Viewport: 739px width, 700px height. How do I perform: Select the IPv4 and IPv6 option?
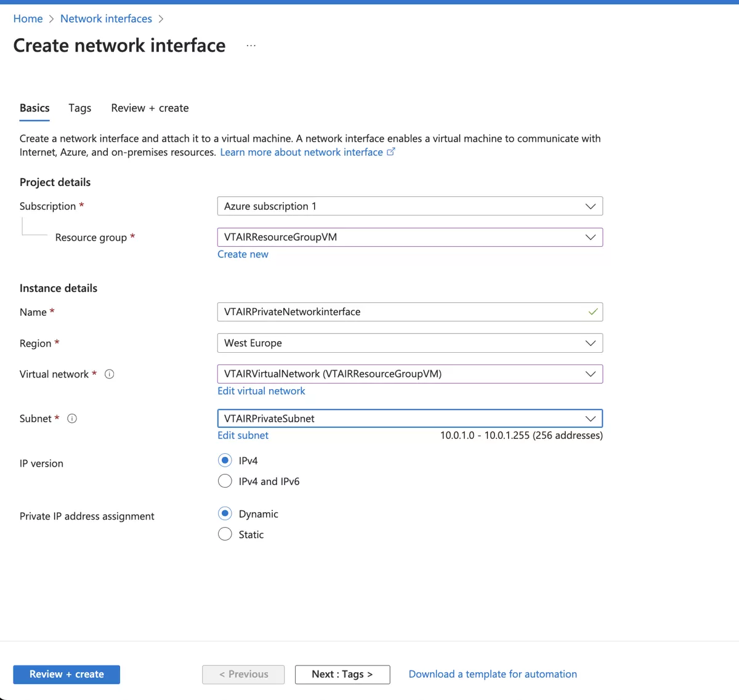225,481
